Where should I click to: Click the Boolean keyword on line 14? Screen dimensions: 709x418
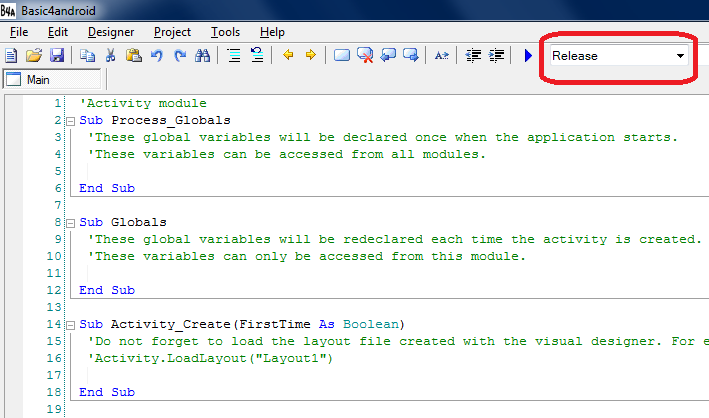click(x=371, y=324)
